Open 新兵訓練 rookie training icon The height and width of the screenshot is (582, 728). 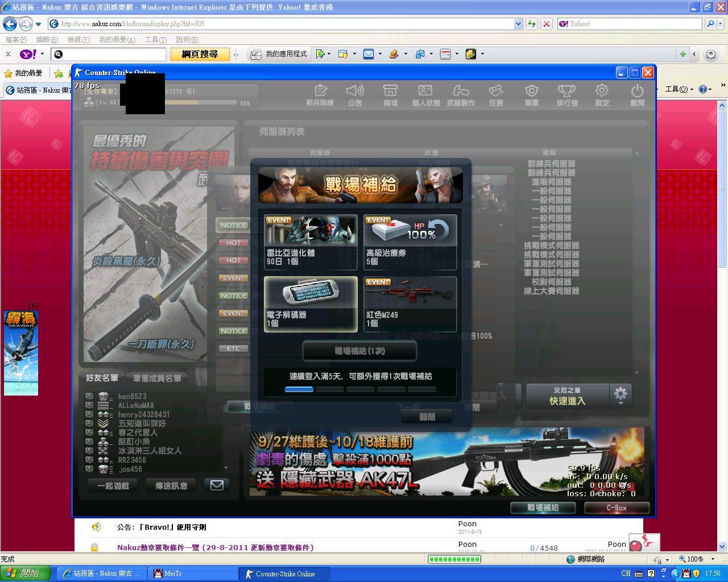[x=320, y=95]
